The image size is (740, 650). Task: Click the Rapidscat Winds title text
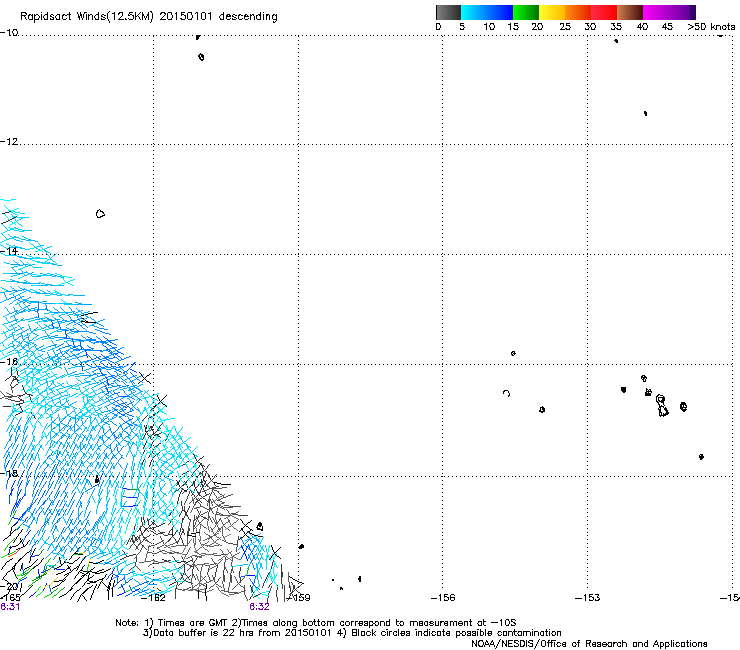pyautogui.click(x=149, y=17)
